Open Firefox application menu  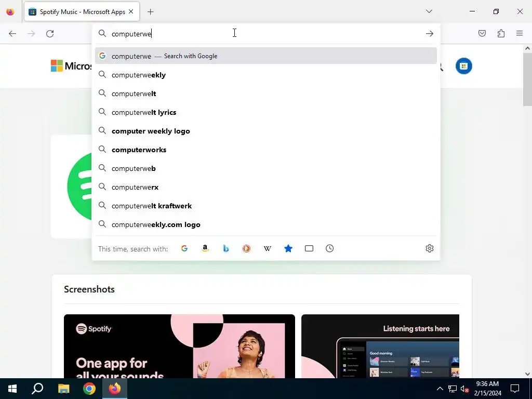[520, 33]
